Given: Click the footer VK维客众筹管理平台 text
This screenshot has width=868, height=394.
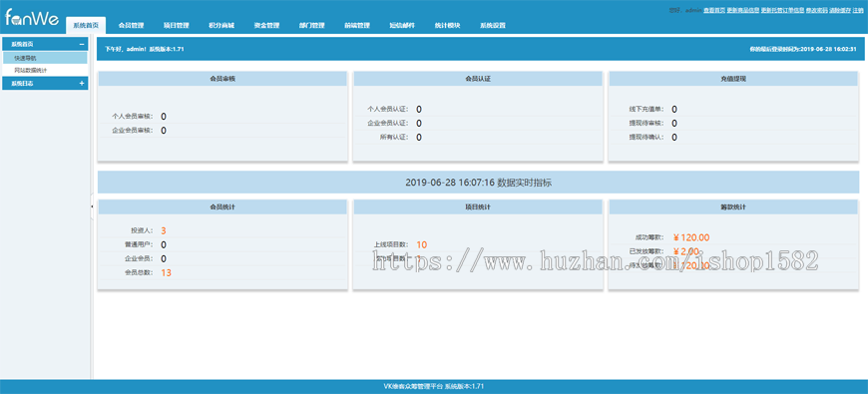Looking at the screenshot, I should click(x=434, y=387).
